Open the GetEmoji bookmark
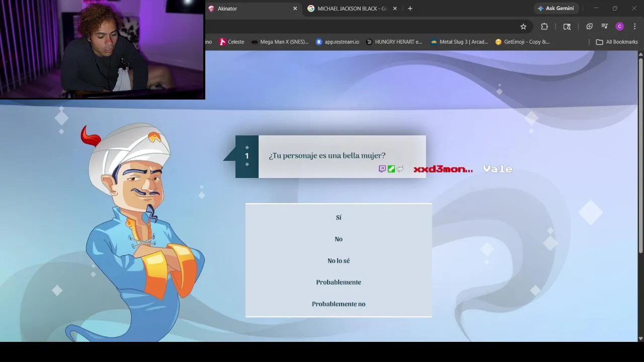644x362 pixels. coord(523,42)
